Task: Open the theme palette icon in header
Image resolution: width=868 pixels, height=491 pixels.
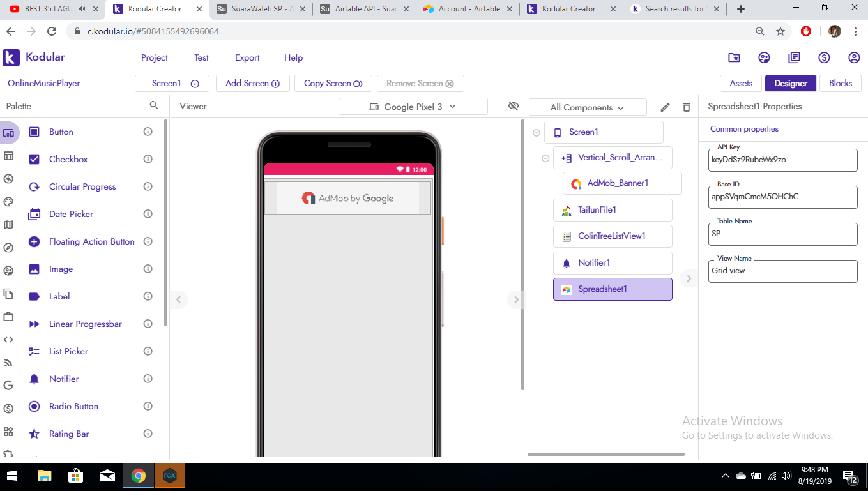Action: [764, 57]
